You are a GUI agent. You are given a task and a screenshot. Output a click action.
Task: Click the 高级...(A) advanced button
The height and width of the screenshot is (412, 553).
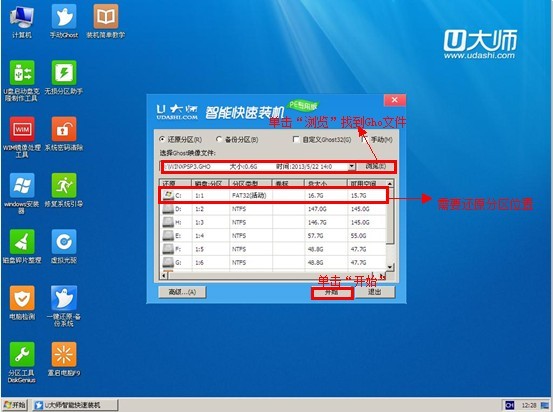point(182,292)
